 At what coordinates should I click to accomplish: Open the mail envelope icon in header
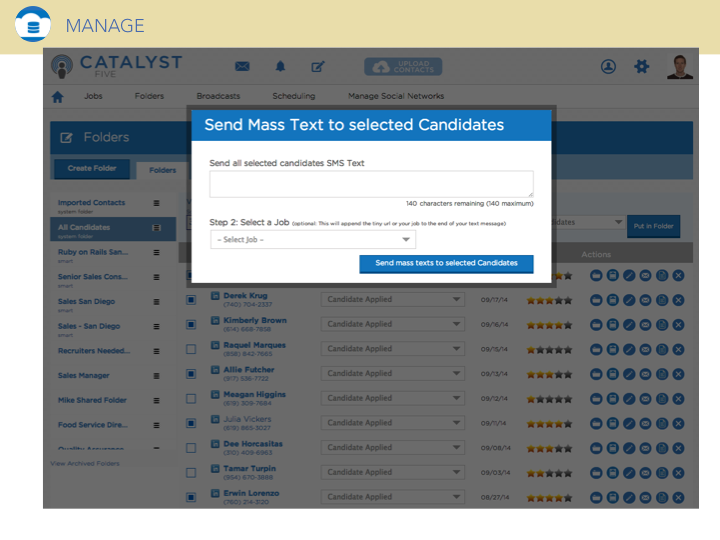click(x=242, y=67)
